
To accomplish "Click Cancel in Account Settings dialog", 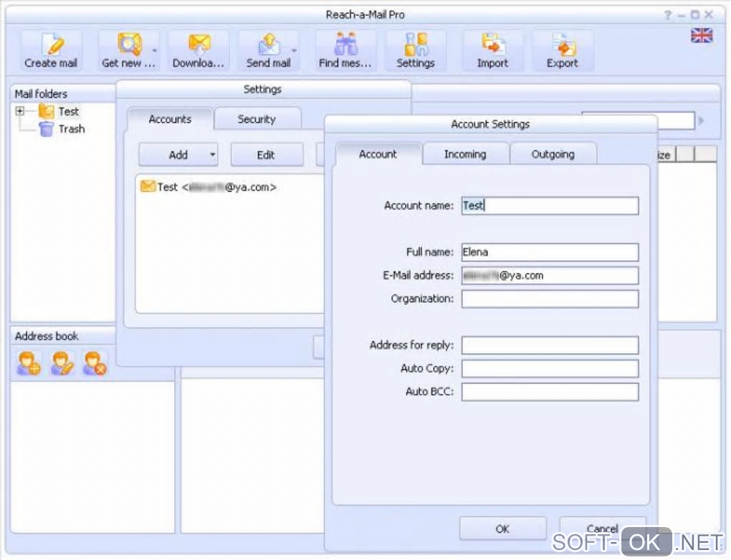I will tap(603, 528).
